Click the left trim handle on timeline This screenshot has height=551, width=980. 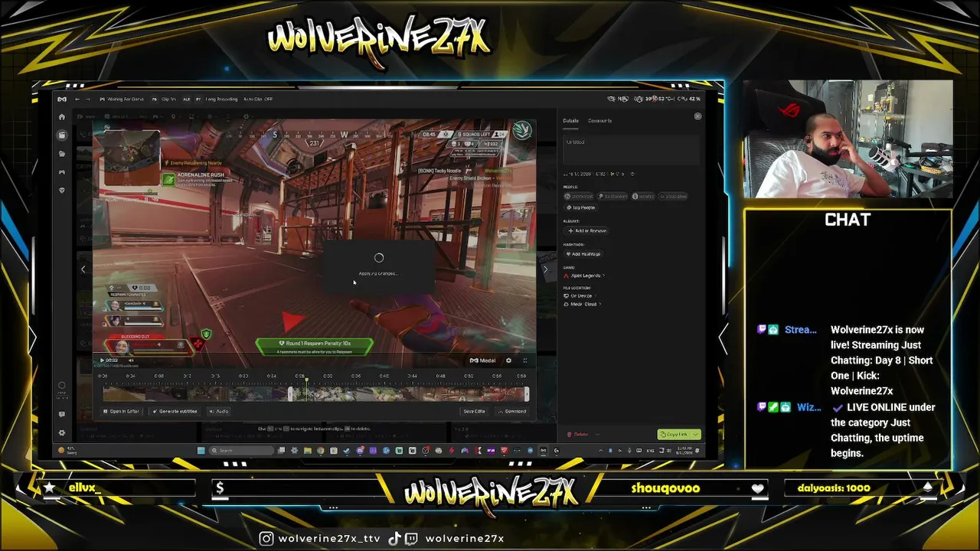[x=290, y=394]
